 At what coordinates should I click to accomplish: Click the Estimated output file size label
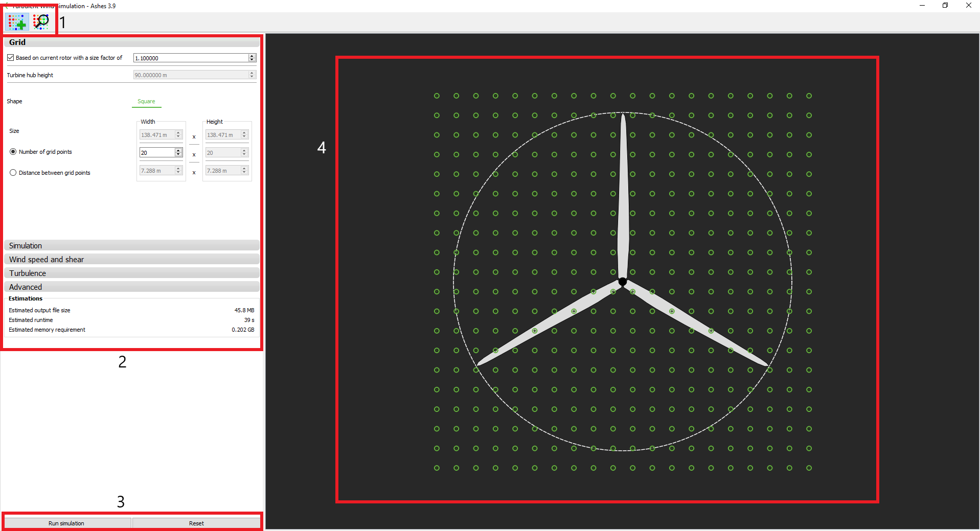tap(39, 310)
